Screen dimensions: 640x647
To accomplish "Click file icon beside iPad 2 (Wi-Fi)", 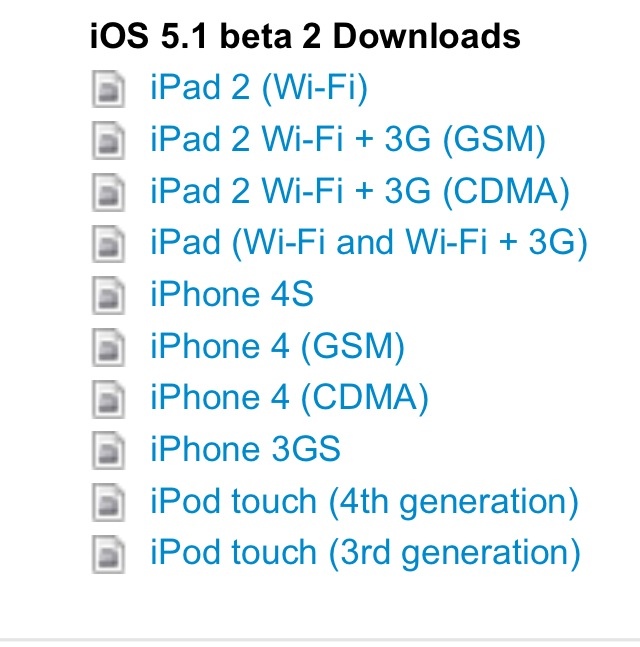I will coord(107,91).
